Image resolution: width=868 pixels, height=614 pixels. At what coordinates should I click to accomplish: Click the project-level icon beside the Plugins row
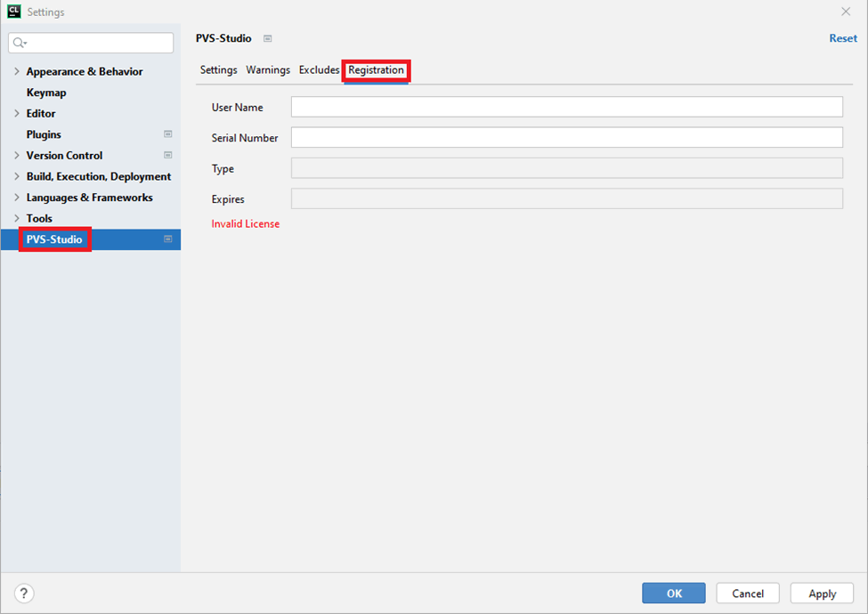coord(167,134)
